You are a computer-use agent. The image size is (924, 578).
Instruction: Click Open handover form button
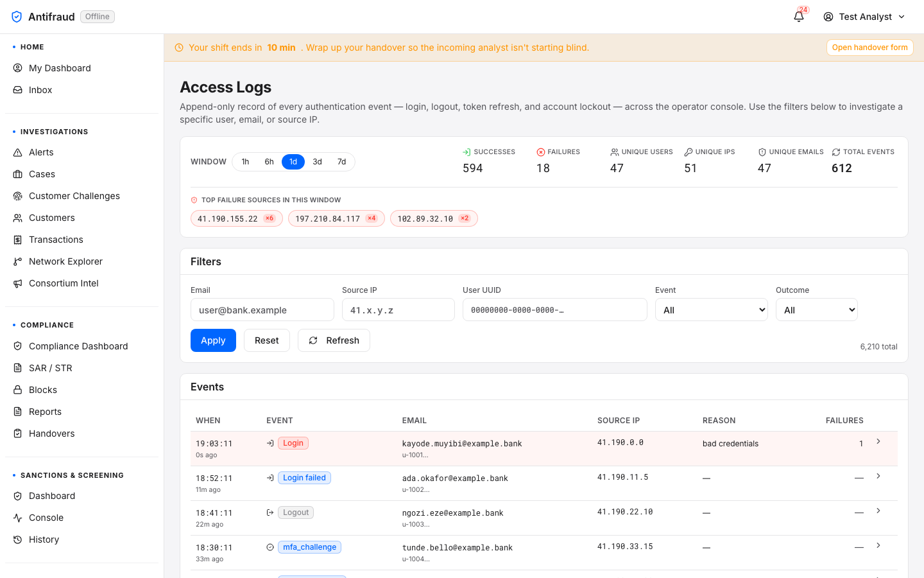(x=869, y=48)
